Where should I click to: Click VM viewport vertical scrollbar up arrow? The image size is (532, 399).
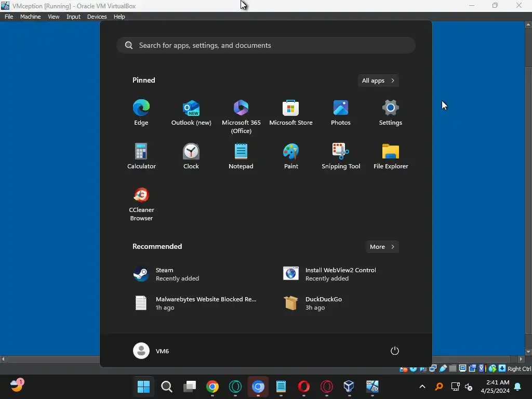tap(528, 25)
